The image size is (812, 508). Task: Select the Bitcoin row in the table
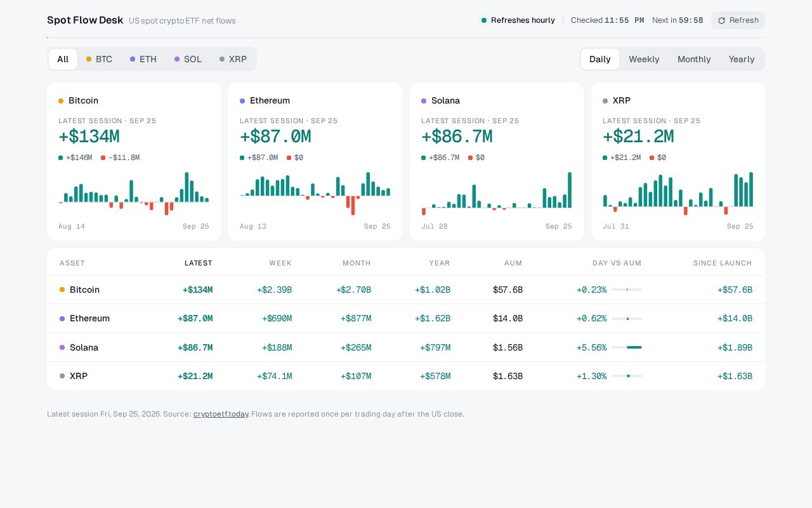pyautogui.click(x=406, y=290)
